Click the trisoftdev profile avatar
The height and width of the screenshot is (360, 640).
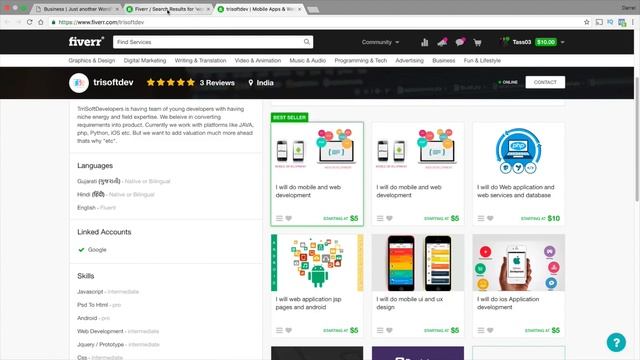pos(79,83)
